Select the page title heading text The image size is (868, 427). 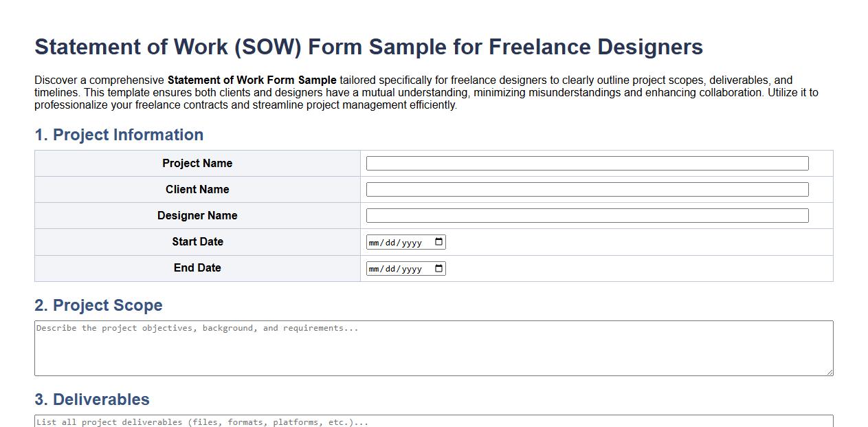click(369, 47)
